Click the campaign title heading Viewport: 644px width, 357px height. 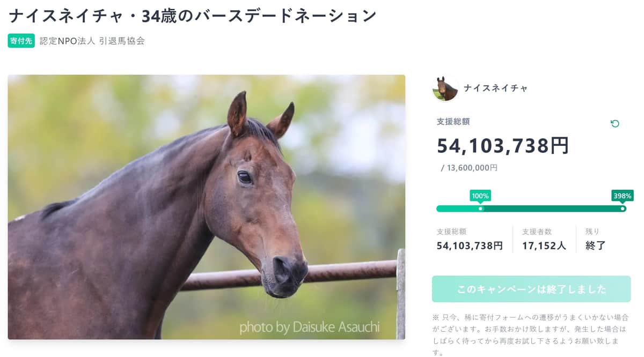point(192,16)
